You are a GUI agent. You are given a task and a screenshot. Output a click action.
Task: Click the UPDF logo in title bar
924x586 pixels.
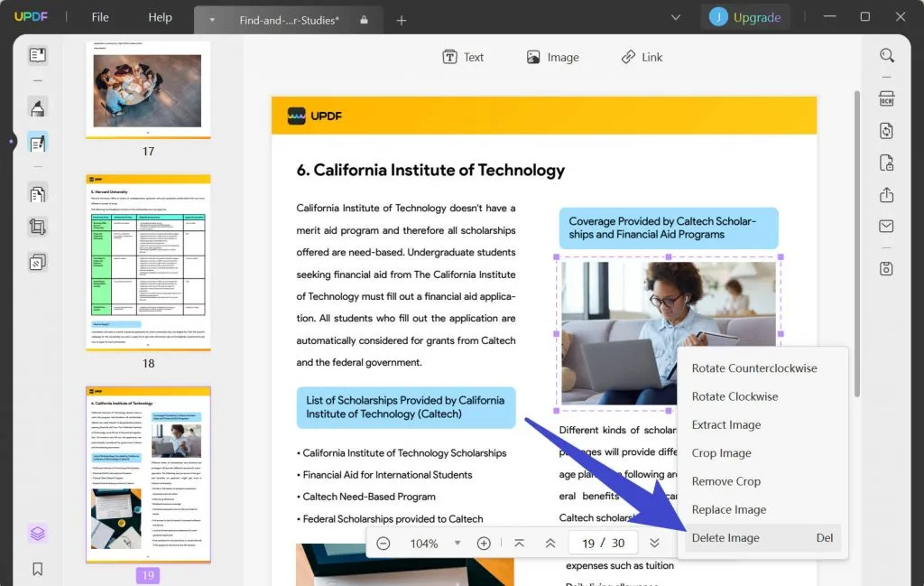coord(31,16)
